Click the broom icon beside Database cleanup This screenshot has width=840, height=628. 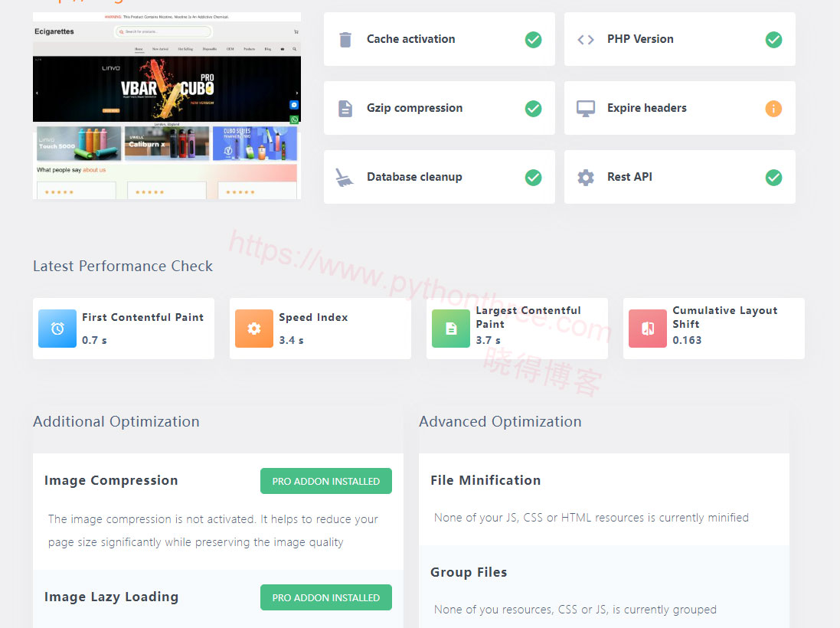click(345, 178)
